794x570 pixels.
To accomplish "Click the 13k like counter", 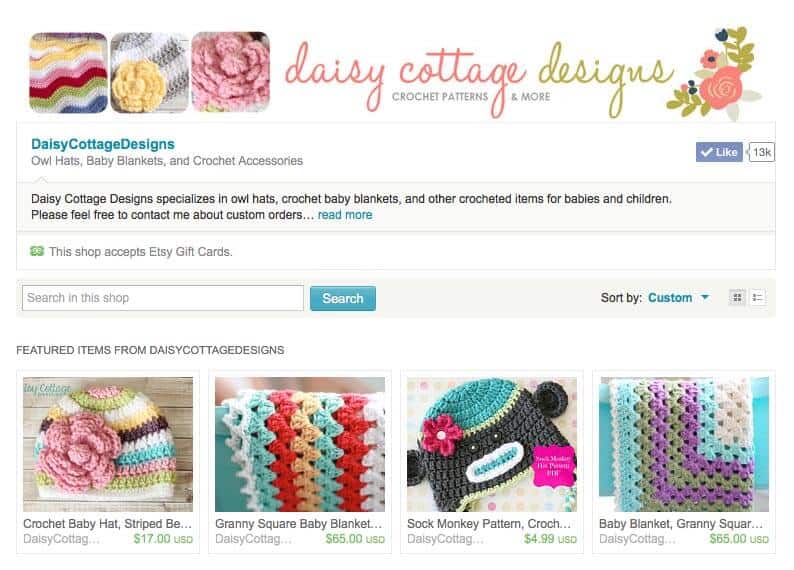I will pos(762,152).
